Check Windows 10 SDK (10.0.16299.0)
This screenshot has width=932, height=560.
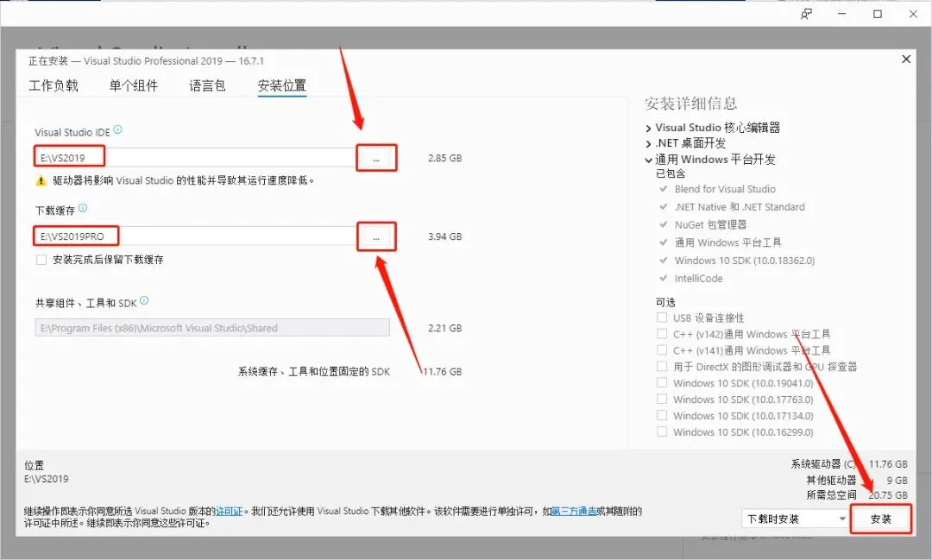[662, 431]
